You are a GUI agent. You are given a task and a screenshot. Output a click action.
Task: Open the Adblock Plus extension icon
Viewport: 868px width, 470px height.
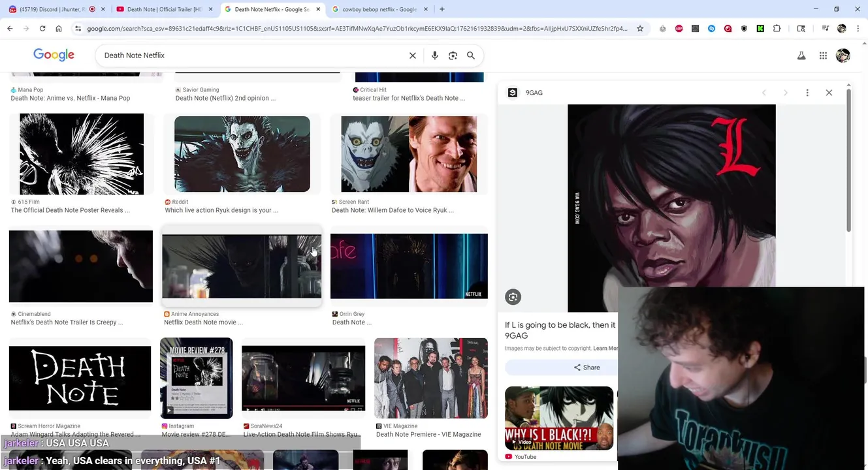tap(679, 29)
